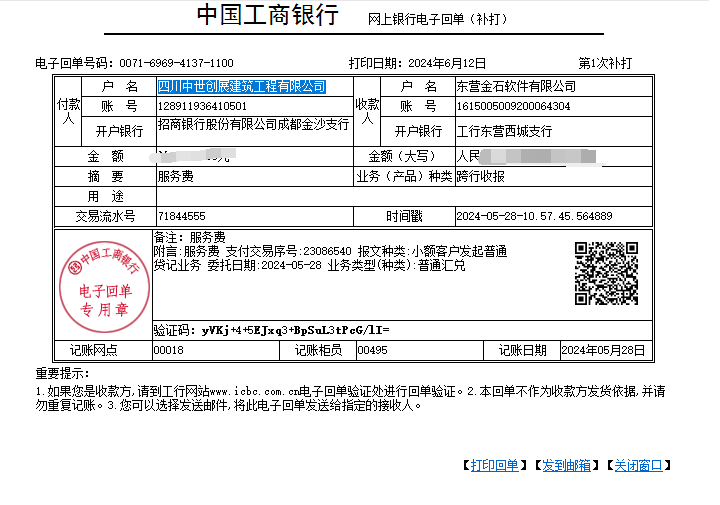
Task: Click the 中国工商银行 title heading
Action: (268, 15)
